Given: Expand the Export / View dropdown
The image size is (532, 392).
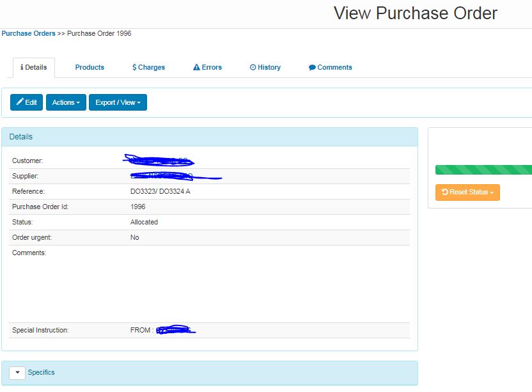Looking at the screenshot, I should 118,102.
